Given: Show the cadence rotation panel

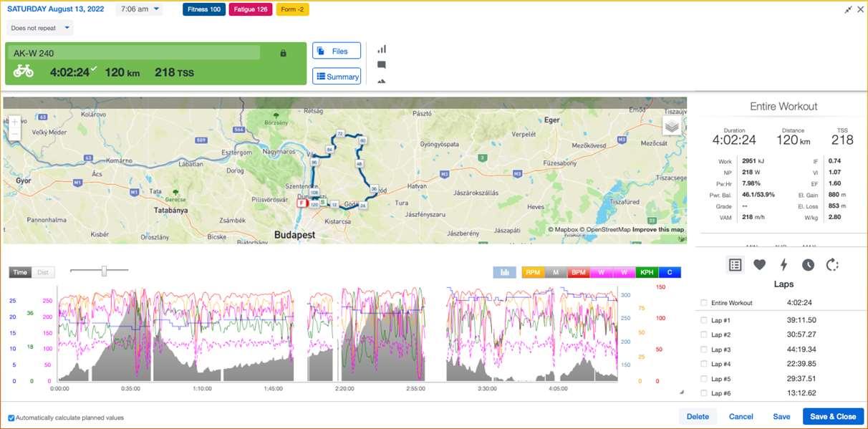Looking at the screenshot, I should point(832,265).
